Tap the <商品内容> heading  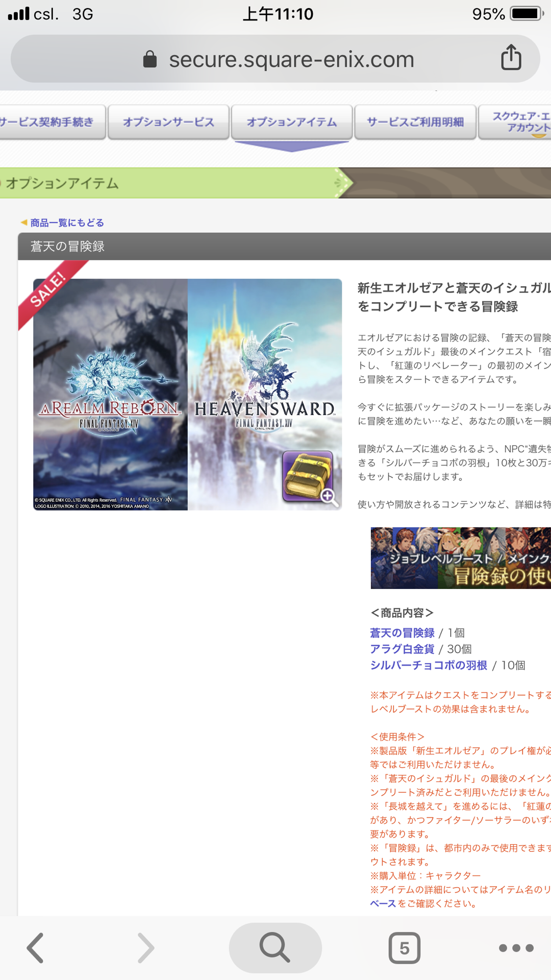402,612
